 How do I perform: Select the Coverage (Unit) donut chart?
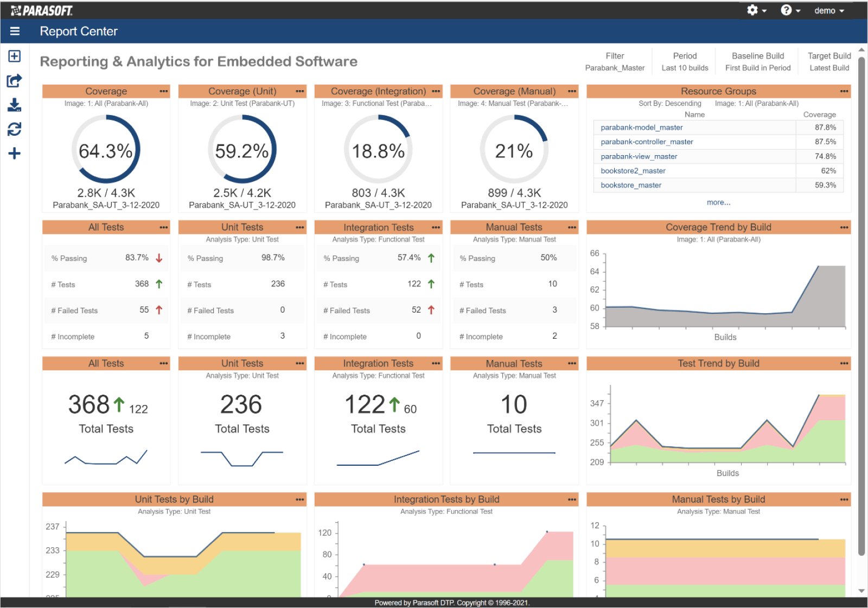pyautogui.click(x=241, y=150)
